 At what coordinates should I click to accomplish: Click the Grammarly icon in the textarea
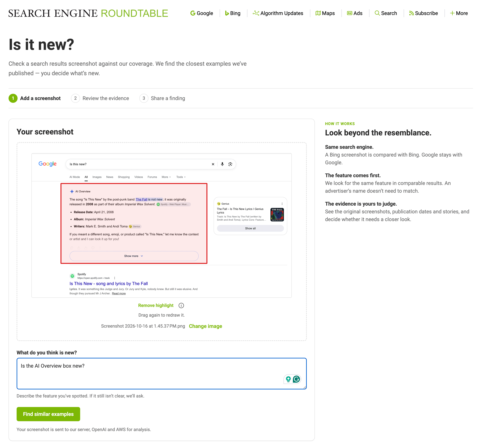click(296, 379)
